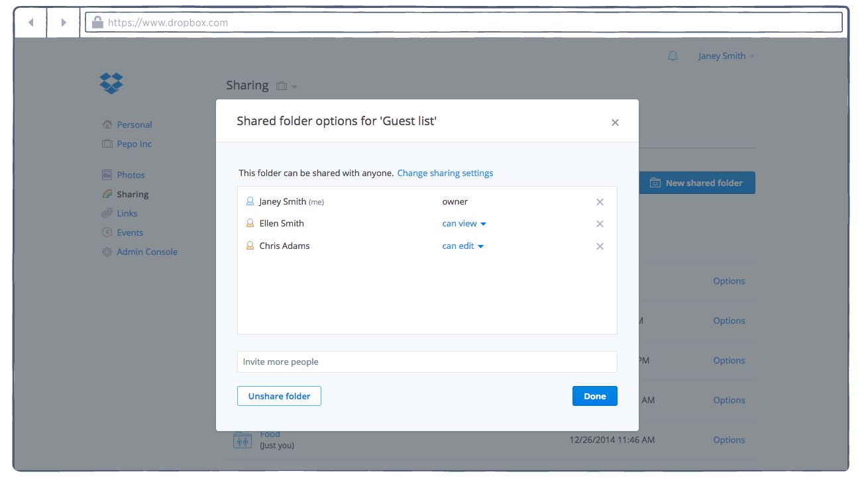Click the browser back arrow
Viewport: 868px width, 486px height.
click(x=30, y=23)
